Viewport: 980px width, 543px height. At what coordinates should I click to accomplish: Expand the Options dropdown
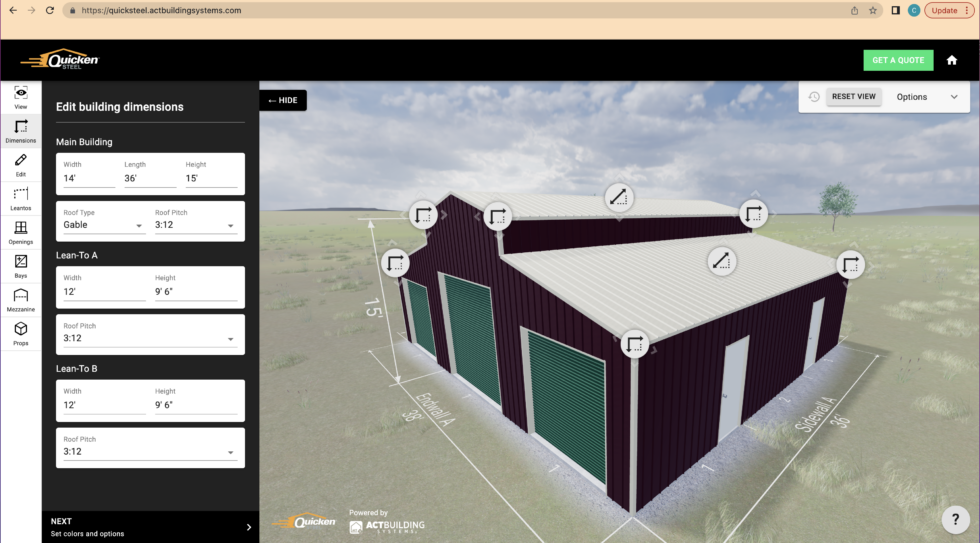[926, 97]
